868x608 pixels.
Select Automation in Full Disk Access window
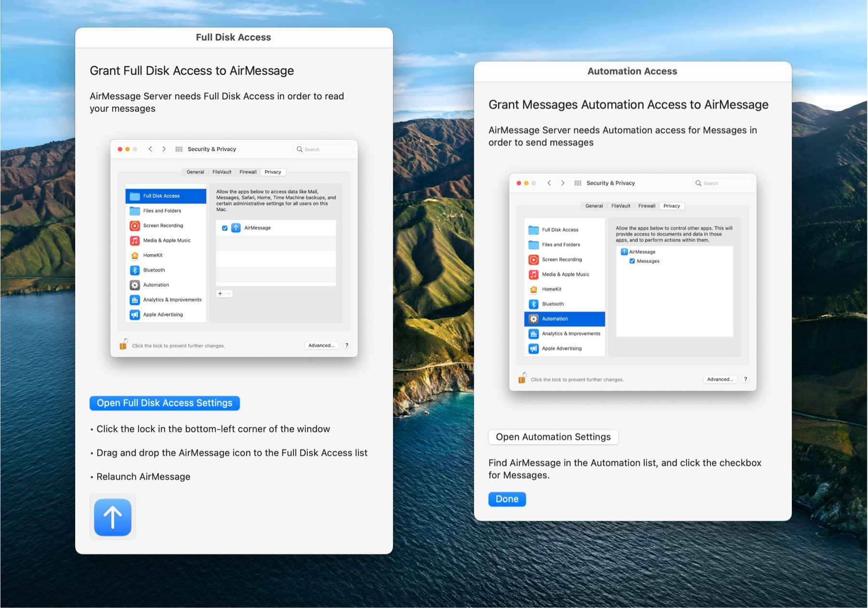(x=166, y=285)
